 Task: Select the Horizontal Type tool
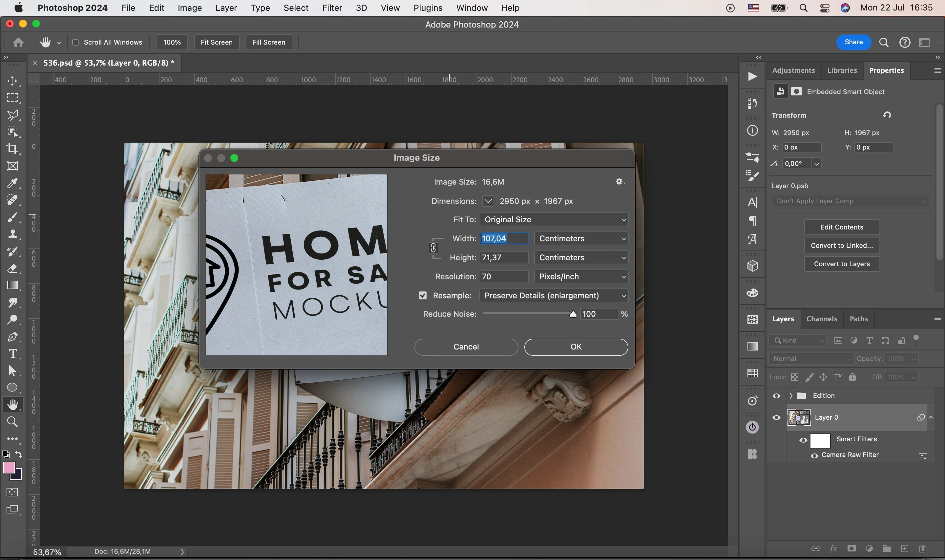click(x=12, y=353)
